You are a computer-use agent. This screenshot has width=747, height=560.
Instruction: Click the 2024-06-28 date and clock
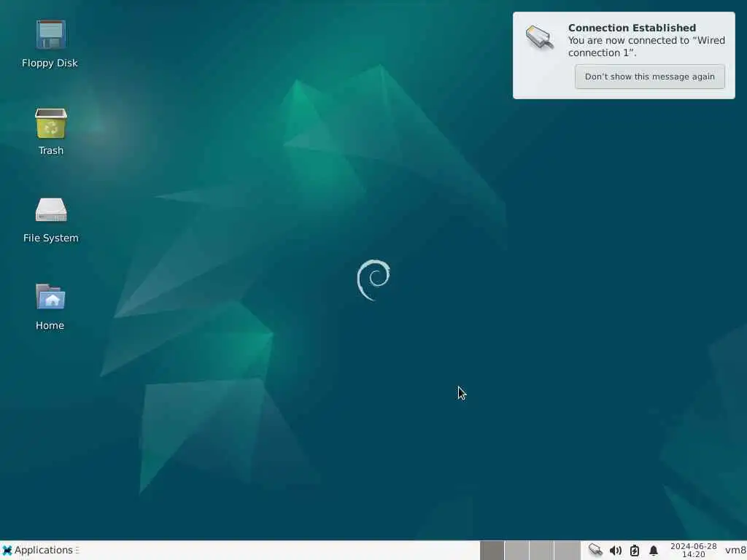point(693,550)
